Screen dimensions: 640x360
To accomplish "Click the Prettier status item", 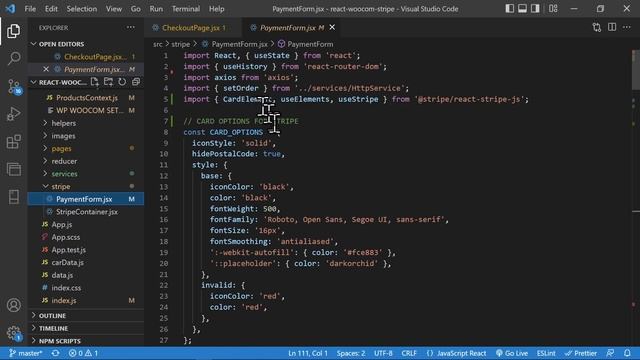I will point(581,353).
